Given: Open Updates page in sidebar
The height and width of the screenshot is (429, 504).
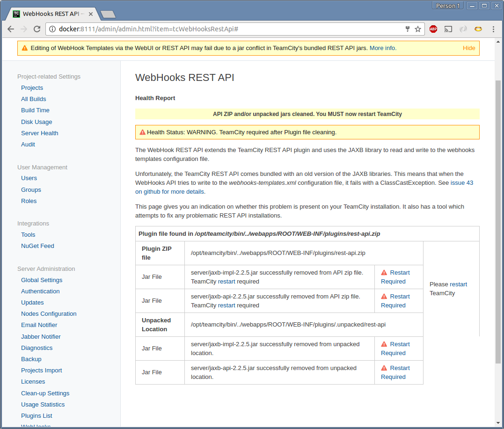Looking at the screenshot, I should pos(32,302).
